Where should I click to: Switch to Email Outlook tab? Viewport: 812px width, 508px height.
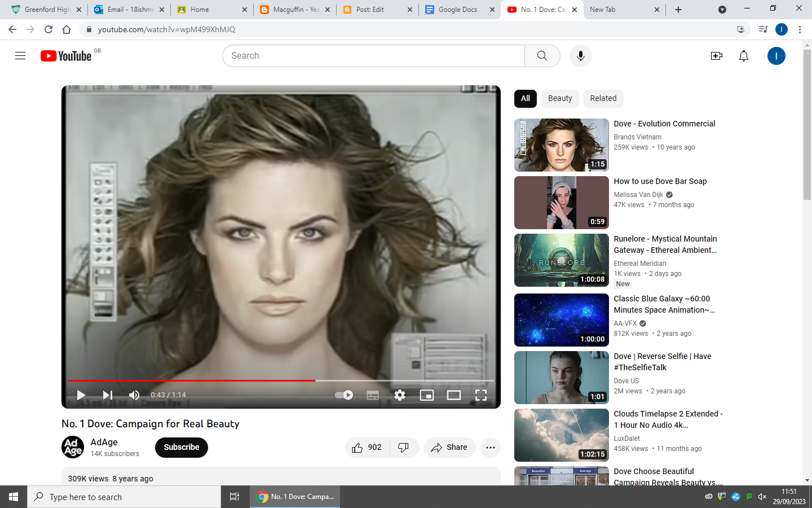(129, 10)
